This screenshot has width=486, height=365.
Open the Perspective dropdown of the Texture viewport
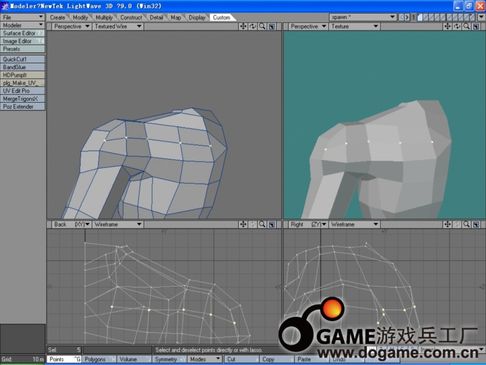[308, 26]
